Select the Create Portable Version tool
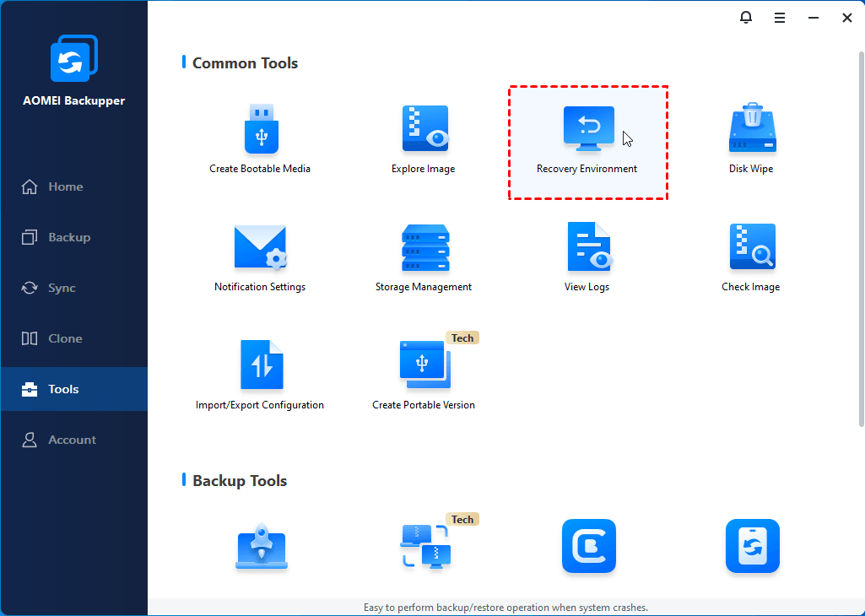The width and height of the screenshot is (865, 616). [424, 365]
